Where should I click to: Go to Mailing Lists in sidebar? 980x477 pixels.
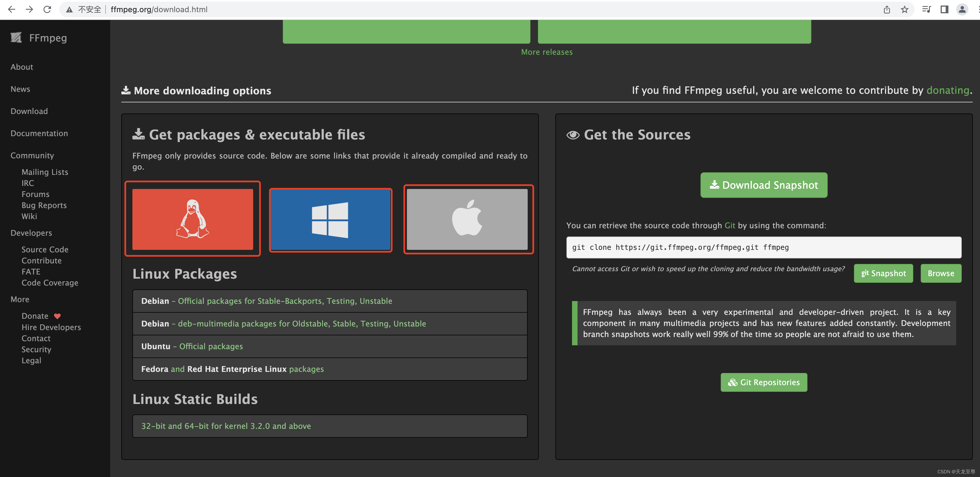pyautogui.click(x=45, y=172)
